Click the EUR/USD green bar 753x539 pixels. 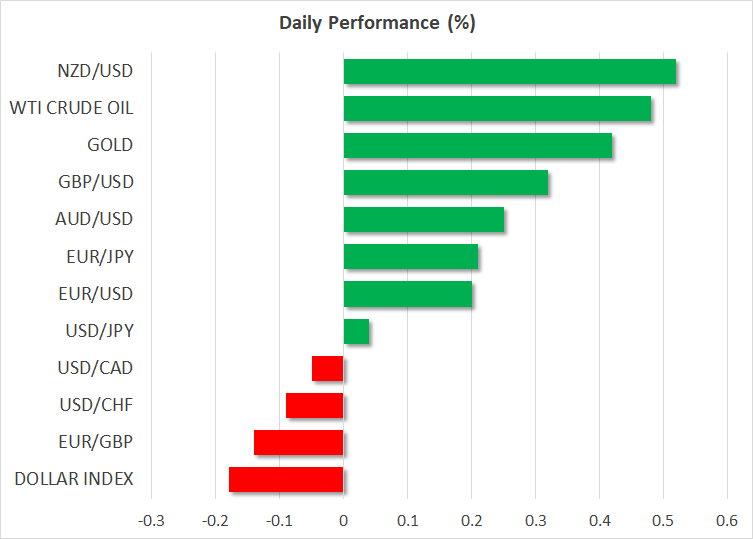pyautogui.click(x=407, y=294)
